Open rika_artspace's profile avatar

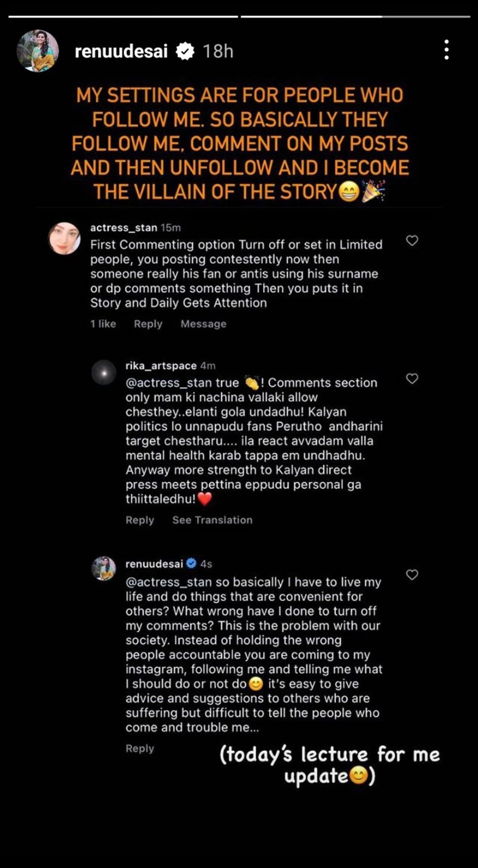[x=104, y=372]
